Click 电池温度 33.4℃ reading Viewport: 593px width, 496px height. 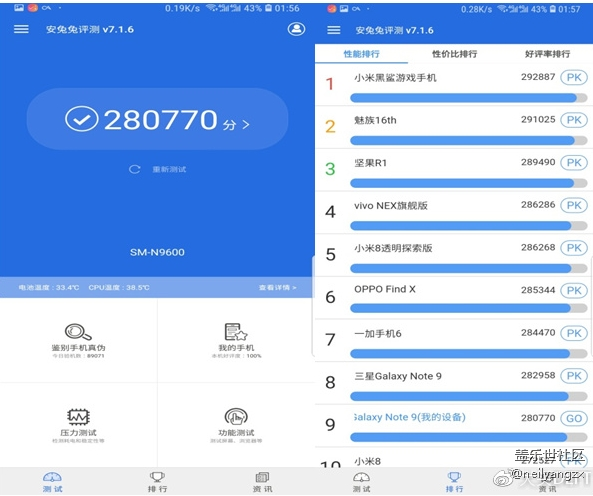(x=49, y=288)
